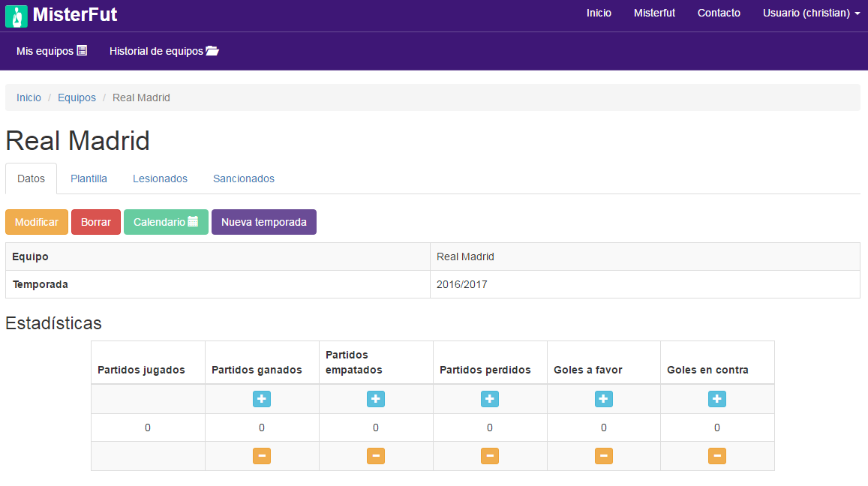
Task: Decrease Partidos empatados with minus icon
Action: click(376, 456)
